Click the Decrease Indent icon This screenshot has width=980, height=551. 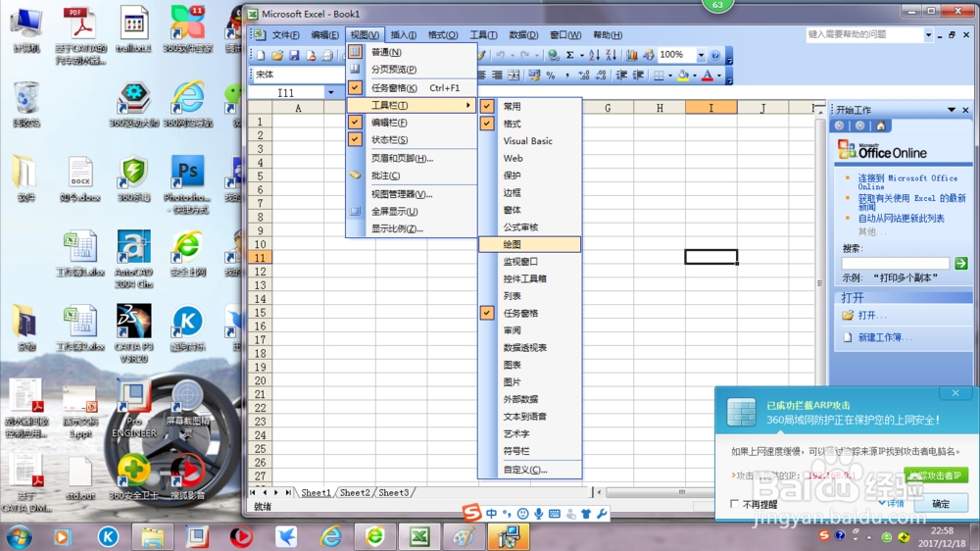click(x=622, y=75)
